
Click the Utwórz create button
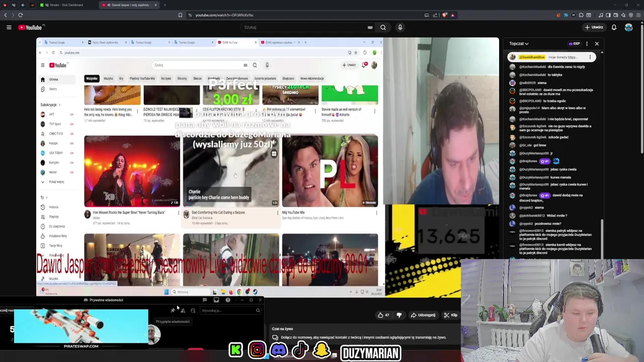point(594,27)
